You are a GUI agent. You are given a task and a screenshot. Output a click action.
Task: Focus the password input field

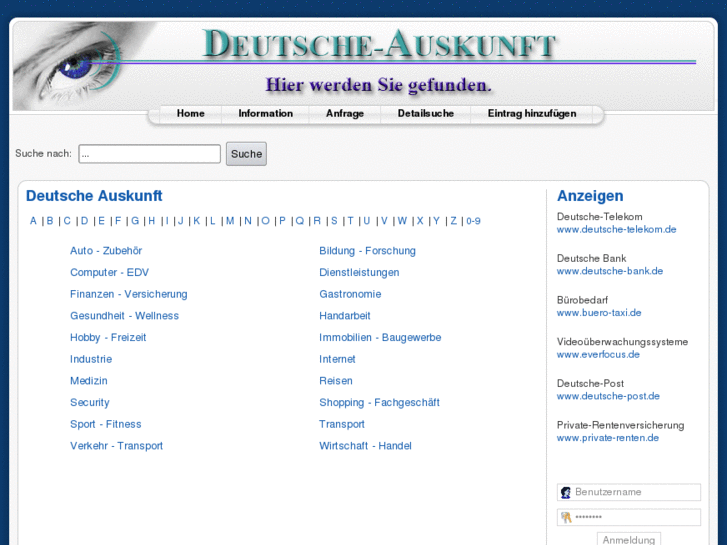click(629, 517)
